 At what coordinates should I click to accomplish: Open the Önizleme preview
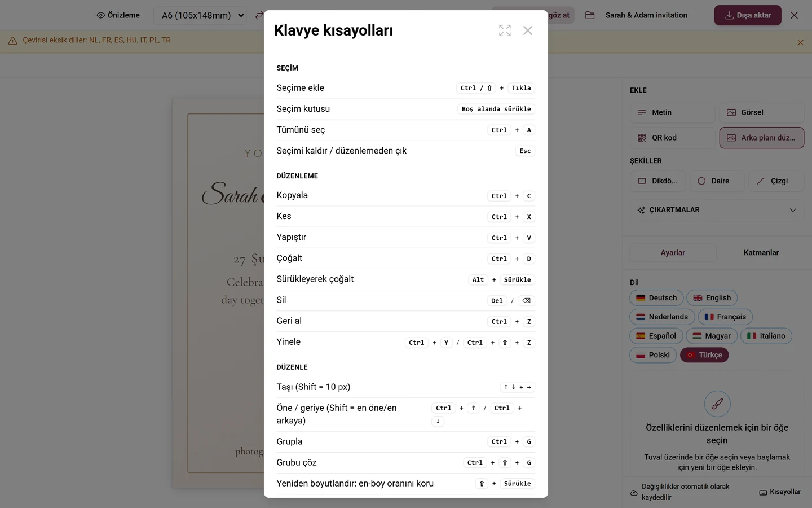[x=118, y=15]
